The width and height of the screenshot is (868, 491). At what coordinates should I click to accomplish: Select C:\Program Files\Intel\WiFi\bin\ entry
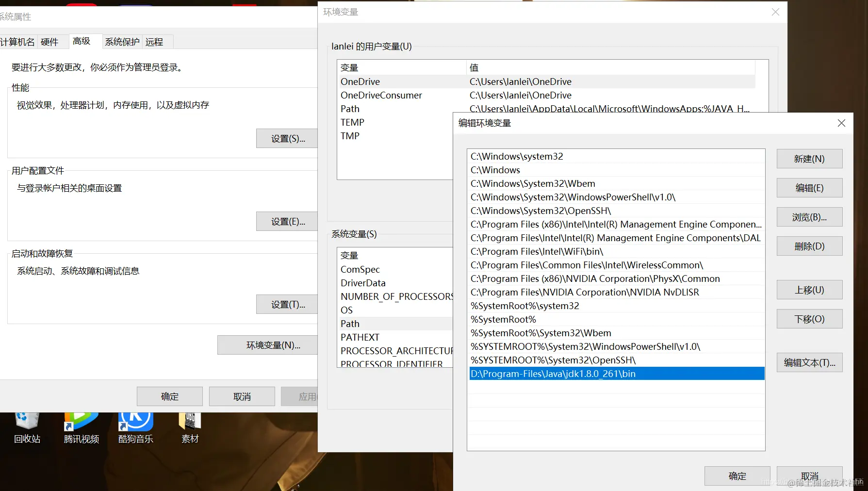(x=617, y=251)
